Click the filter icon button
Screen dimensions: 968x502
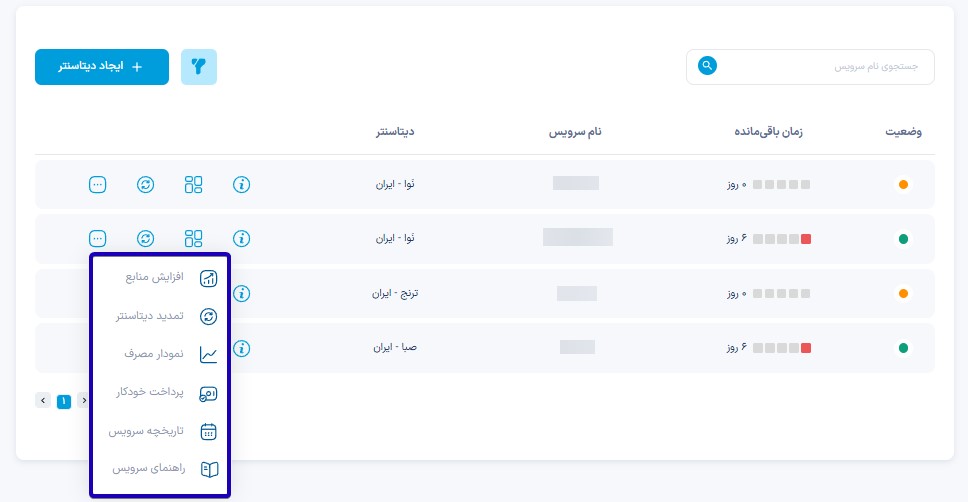pos(199,67)
